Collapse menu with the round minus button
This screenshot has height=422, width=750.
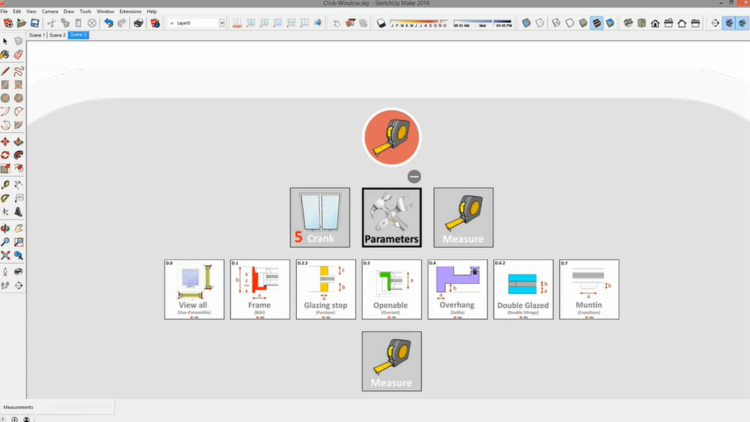[x=414, y=177]
